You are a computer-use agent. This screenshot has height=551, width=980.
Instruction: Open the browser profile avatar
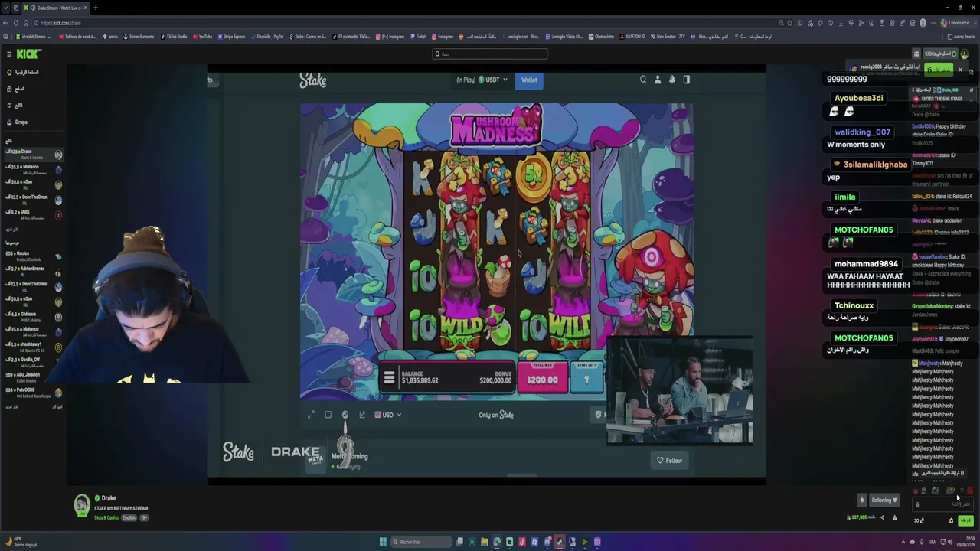[923, 23]
